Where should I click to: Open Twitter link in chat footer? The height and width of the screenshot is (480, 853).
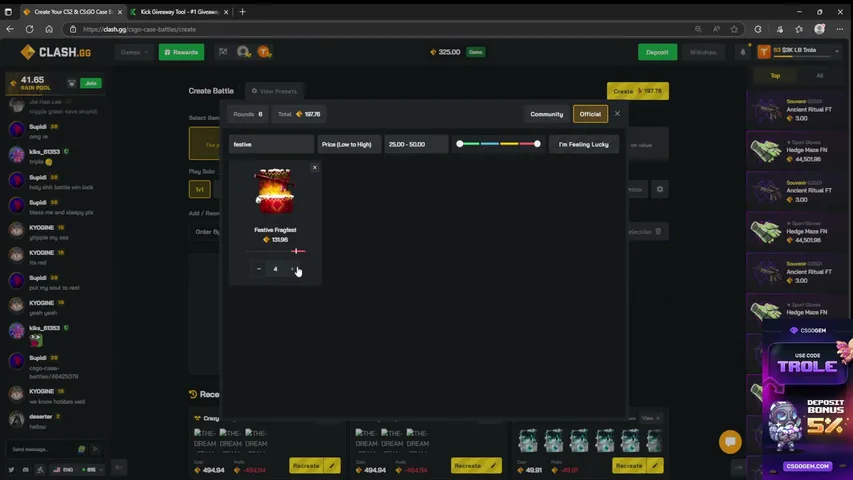tap(11, 469)
